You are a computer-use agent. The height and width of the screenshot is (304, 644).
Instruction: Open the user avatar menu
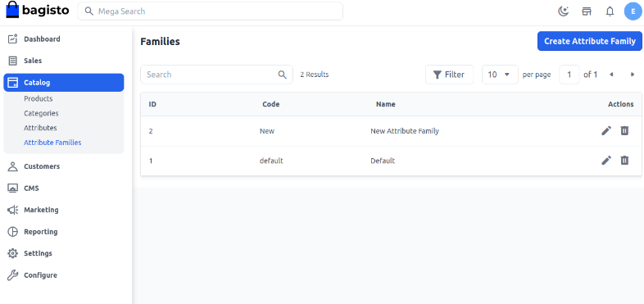[633, 11]
